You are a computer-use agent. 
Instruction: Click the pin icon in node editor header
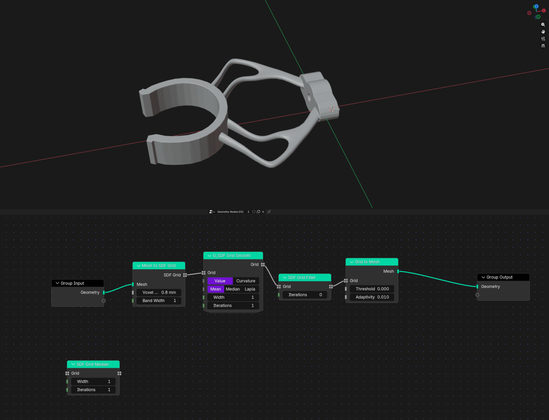click(269, 212)
